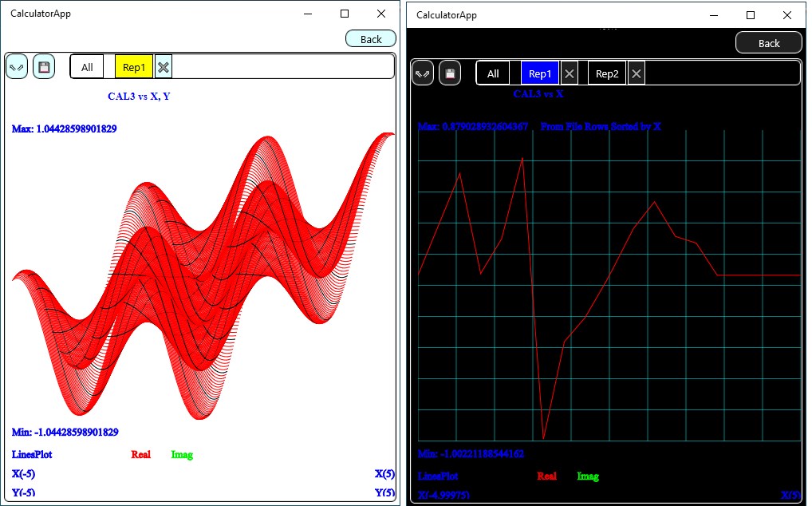Click the 'Min: -1.04428598901829' value text
Image resolution: width=812 pixels, height=506 pixels.
65,432
